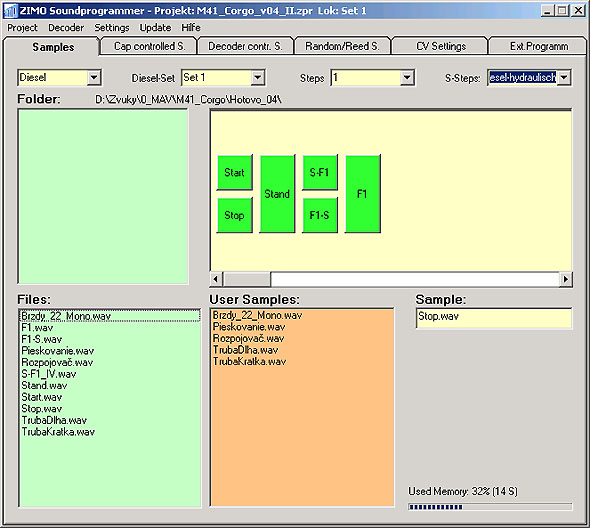
Task: Select F1-S.wav in Files list
Action: 109,339
